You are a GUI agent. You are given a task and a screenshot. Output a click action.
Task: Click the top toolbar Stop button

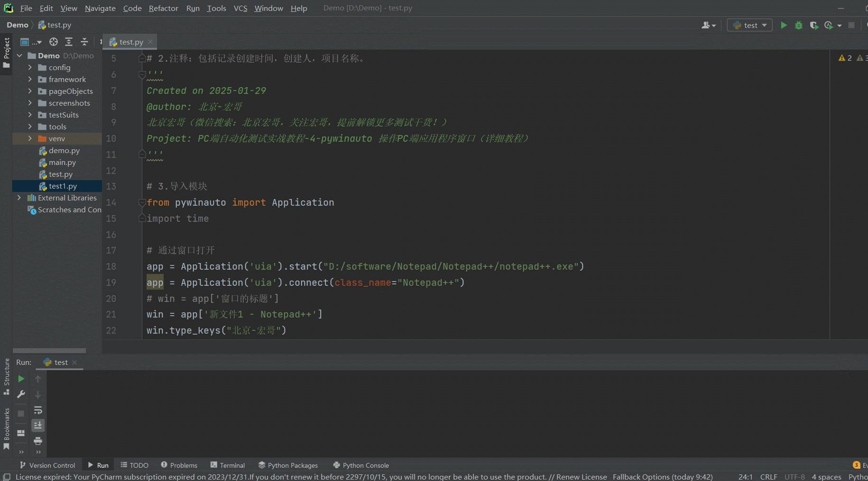point(851,25)
